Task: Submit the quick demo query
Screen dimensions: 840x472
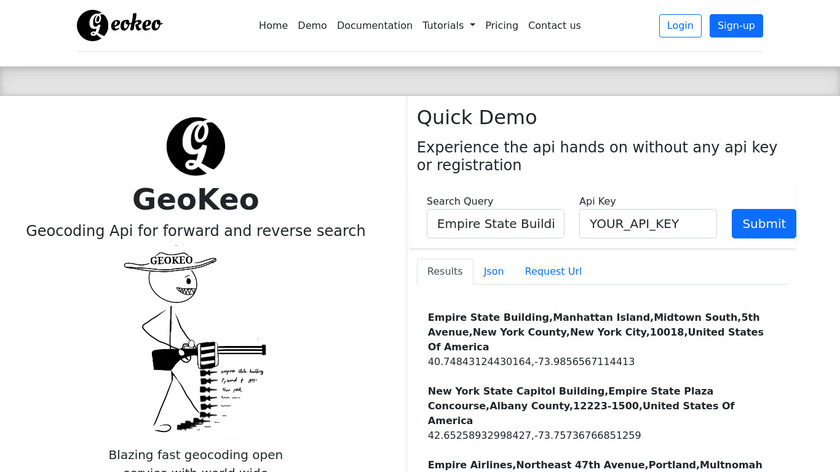Action: click(x=764, y=223)
